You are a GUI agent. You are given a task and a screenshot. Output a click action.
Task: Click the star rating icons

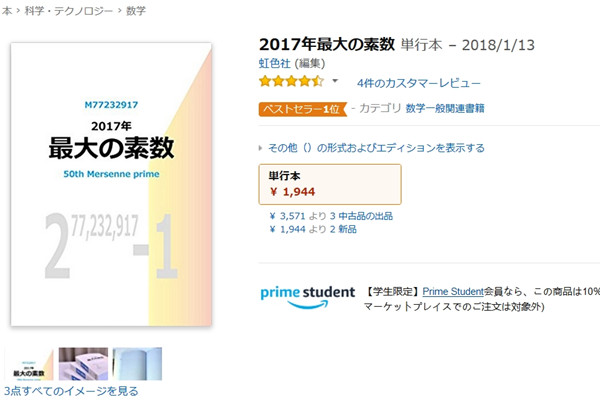[x=291, y=81]
